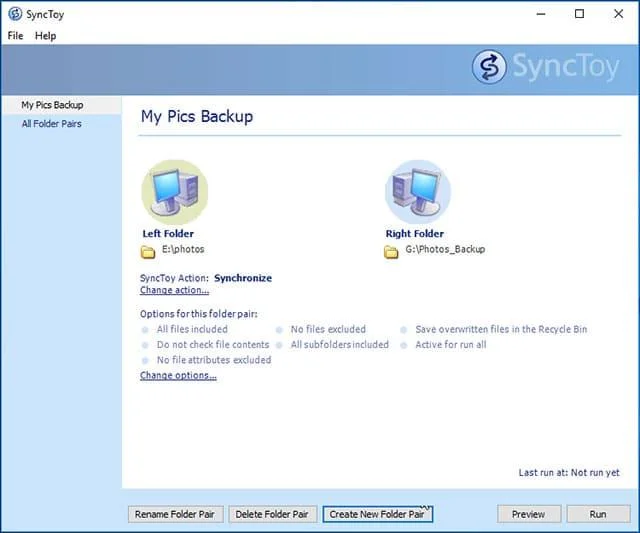The width and height of the screenshot is (640, 533).
Task: Click Delete Folder Pair button
Action: (272, 514)
